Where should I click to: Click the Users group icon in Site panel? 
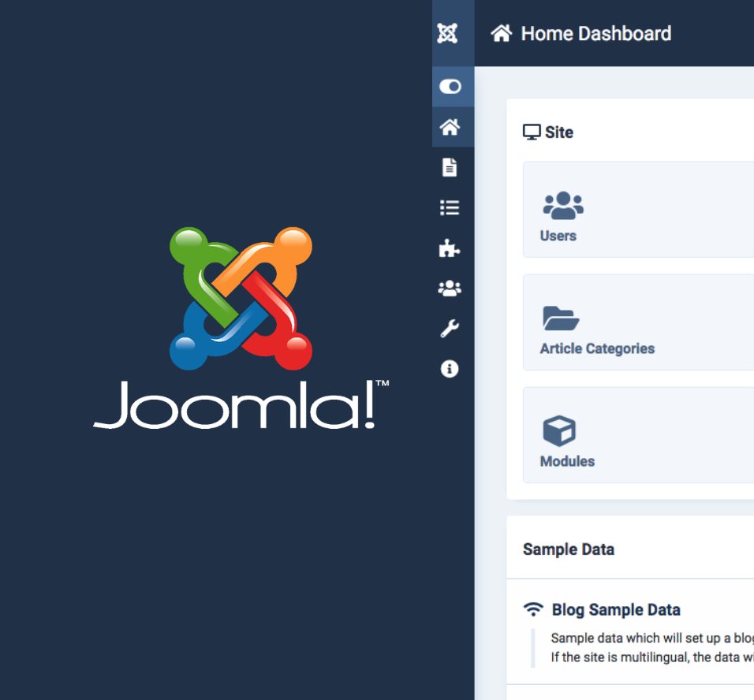563,205
